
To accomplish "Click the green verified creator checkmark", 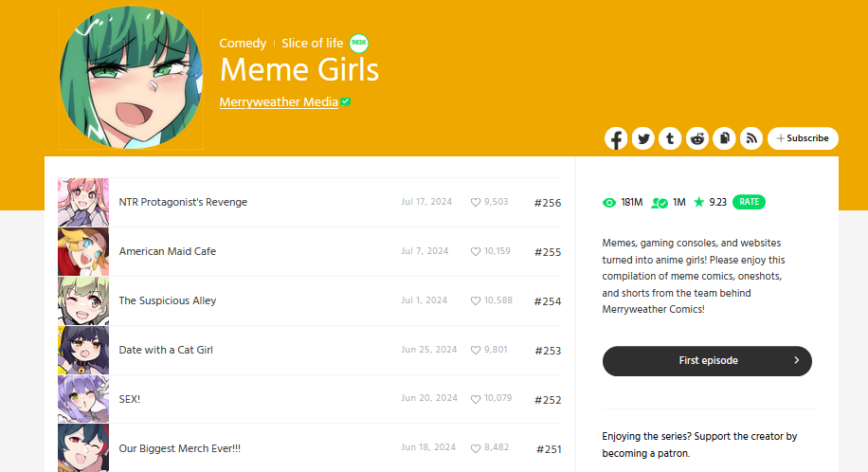I will tap(346, 102).
